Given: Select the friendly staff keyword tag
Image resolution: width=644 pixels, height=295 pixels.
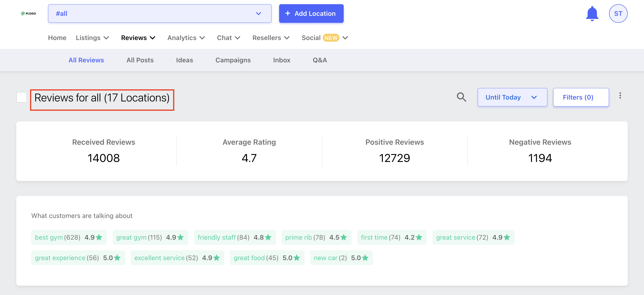Looking at the screenshot, I should (x=235, y=237).
